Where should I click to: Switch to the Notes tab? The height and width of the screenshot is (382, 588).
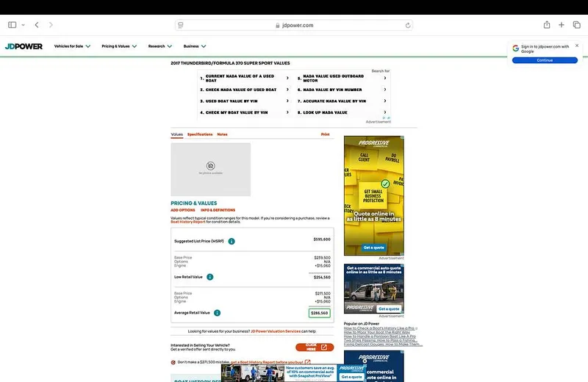[223, 134]
